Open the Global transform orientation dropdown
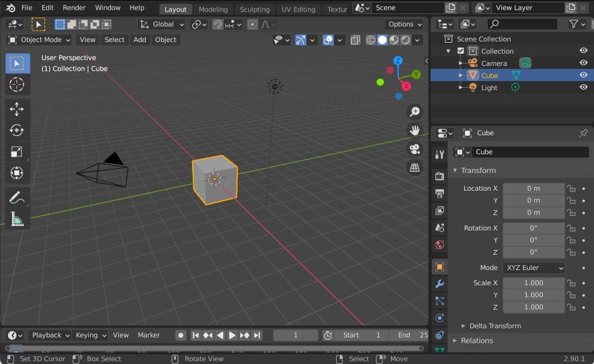The image size is (594, 364). coord(162,24)
